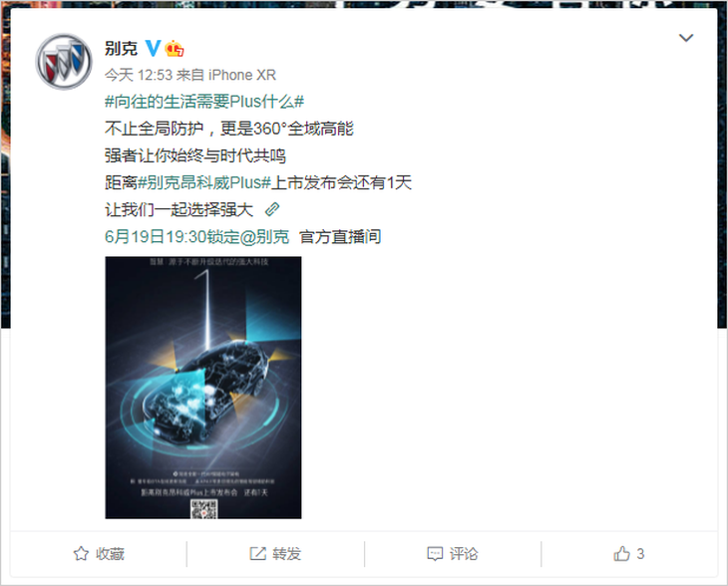Click the crown membership badge icon
The image size is (728, 586).
(175, 48)
